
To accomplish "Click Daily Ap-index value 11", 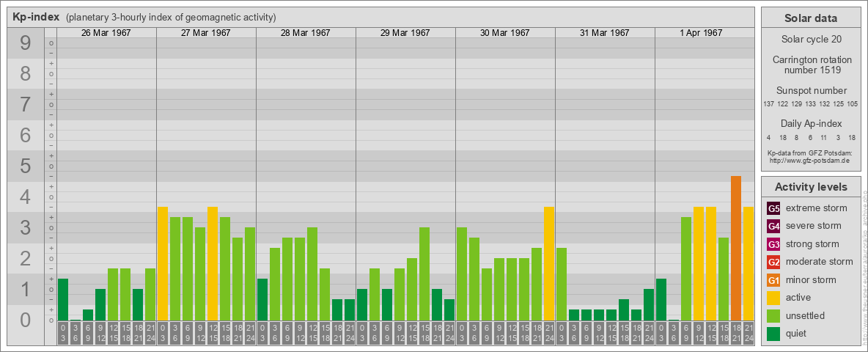I will point(825,137).
